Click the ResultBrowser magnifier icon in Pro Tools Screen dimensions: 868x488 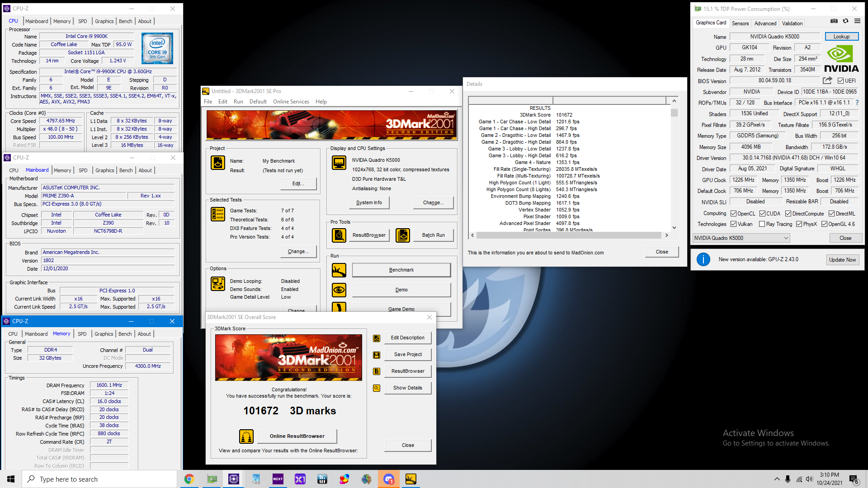[x=339, y=235]
